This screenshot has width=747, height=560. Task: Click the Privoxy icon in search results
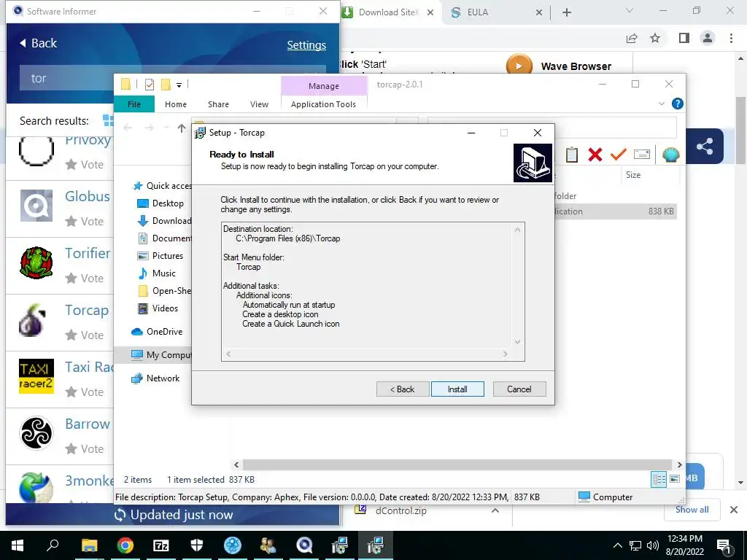click(x=36, y=150)
